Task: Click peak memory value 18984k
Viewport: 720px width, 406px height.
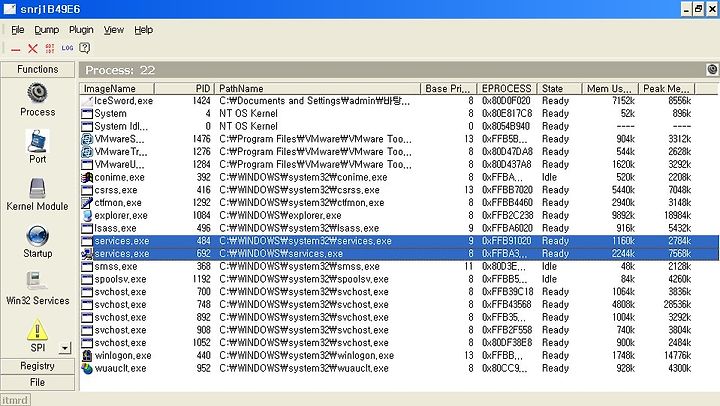Action: [677, 215]
